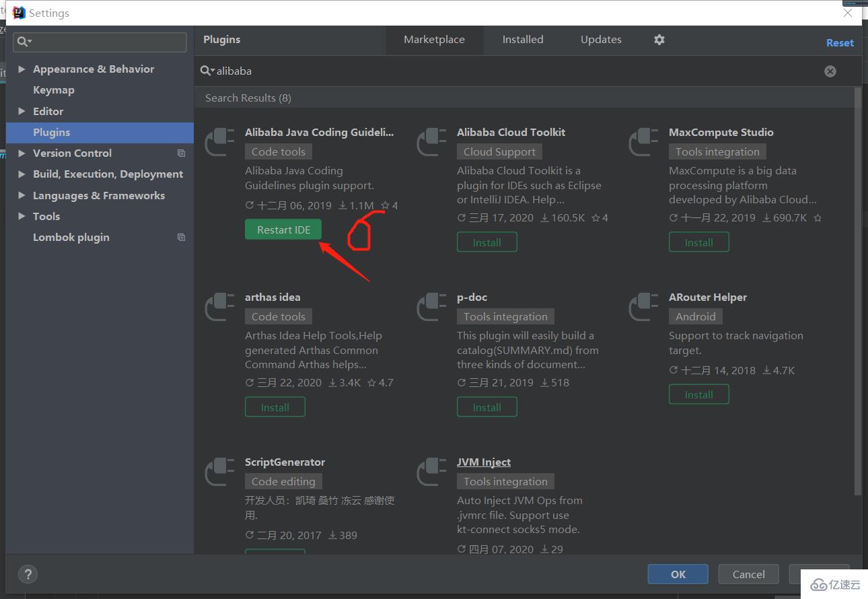Click the JVM Inject Tools integration tag
Viewport: 868px width, 599px height.
[x=505, y=482]
